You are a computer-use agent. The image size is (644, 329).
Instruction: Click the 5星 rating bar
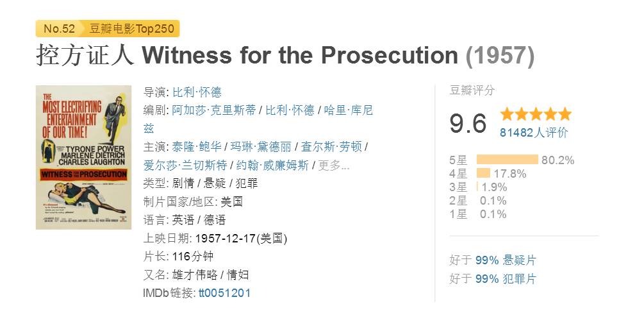coord(508,160)
